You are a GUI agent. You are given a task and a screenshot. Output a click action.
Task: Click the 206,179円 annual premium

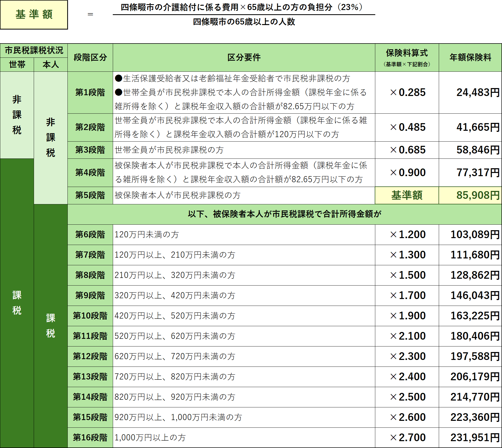(470, 377)
